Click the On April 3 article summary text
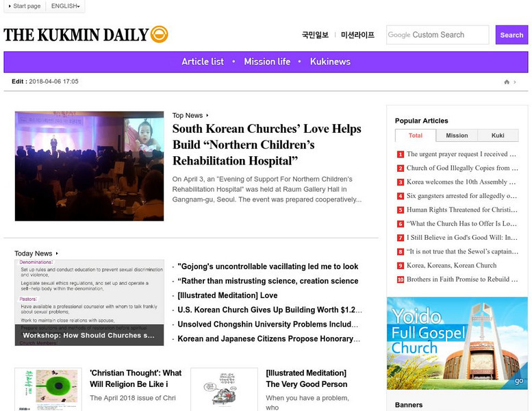The height and width of the screenshot is (411, 532). coord(266,189)
